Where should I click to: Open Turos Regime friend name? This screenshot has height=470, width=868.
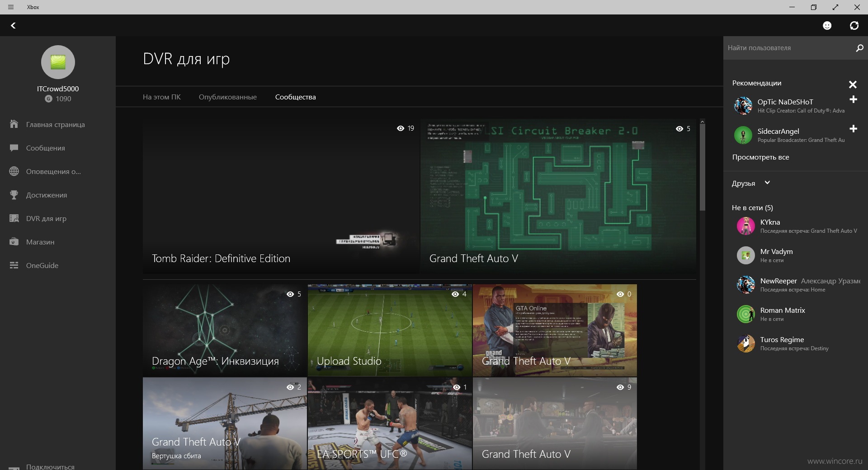782,340
